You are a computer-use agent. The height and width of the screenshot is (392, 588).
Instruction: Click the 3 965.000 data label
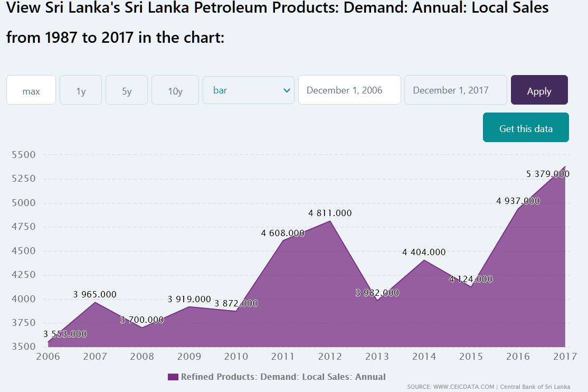95,294
